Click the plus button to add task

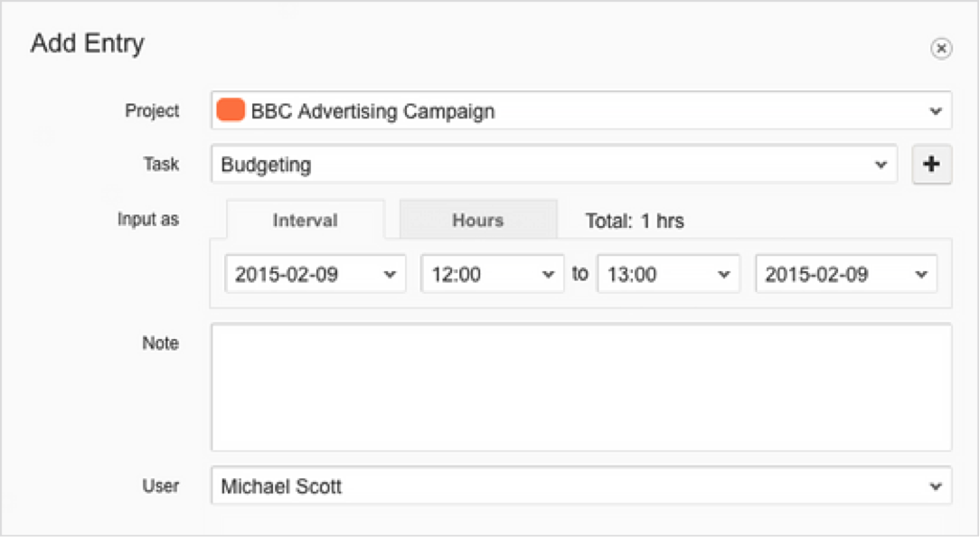(931, 165)
